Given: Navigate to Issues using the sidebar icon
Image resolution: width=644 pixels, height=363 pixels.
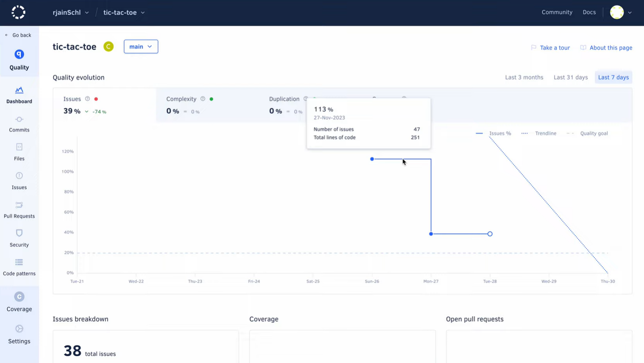Looking at the screenshot, I should [19, 181].
